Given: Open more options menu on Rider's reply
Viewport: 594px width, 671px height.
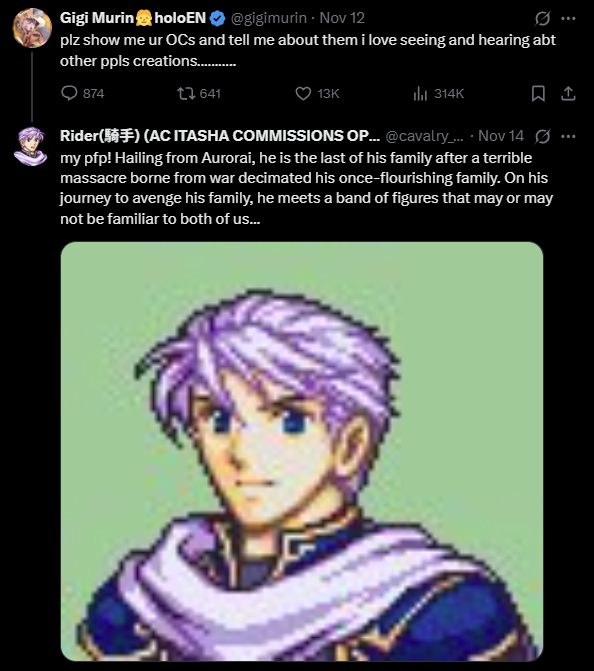Looking at the screenshot, I should [x=568, y=137].
